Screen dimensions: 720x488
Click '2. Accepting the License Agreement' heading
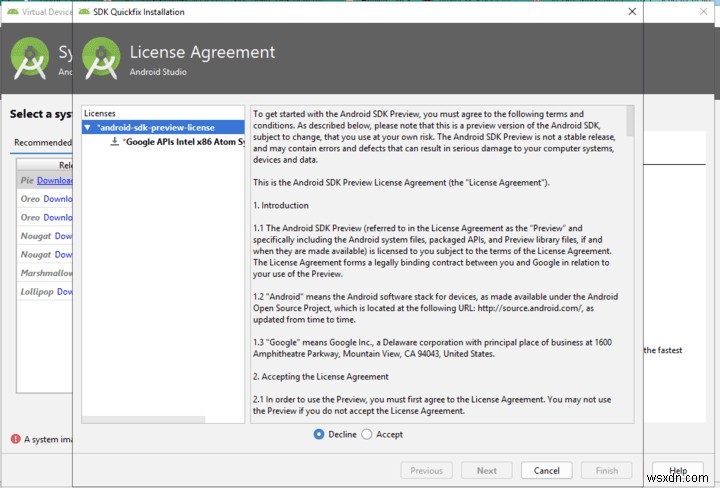pyautogui.click(x=321, y=376)
